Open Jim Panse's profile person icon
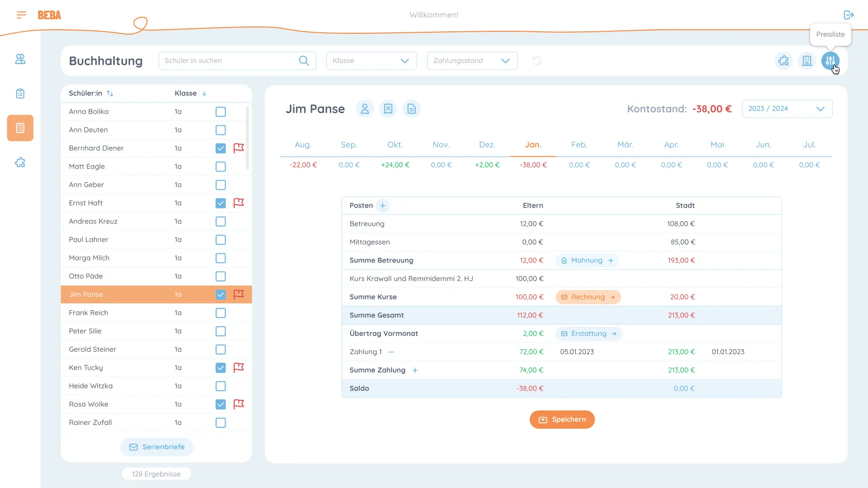The width and height of the screenshot is (868, 488). (365, 109)
